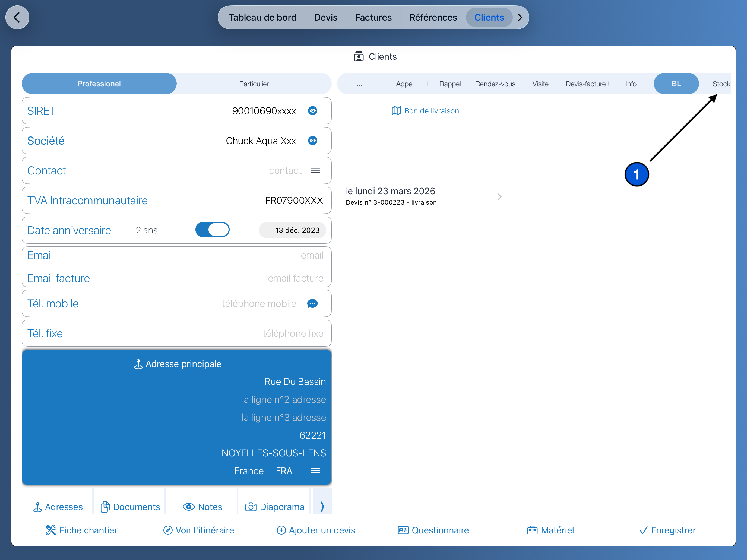Select the Stock tab
The width and height of the screenshot is (747, 560).
pyautogui.click(x=720, y=84)
